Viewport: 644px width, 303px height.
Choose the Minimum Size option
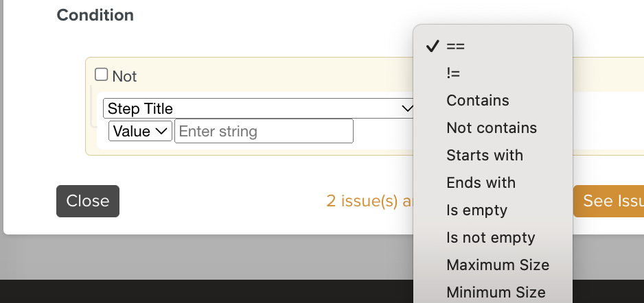(496, 293)
